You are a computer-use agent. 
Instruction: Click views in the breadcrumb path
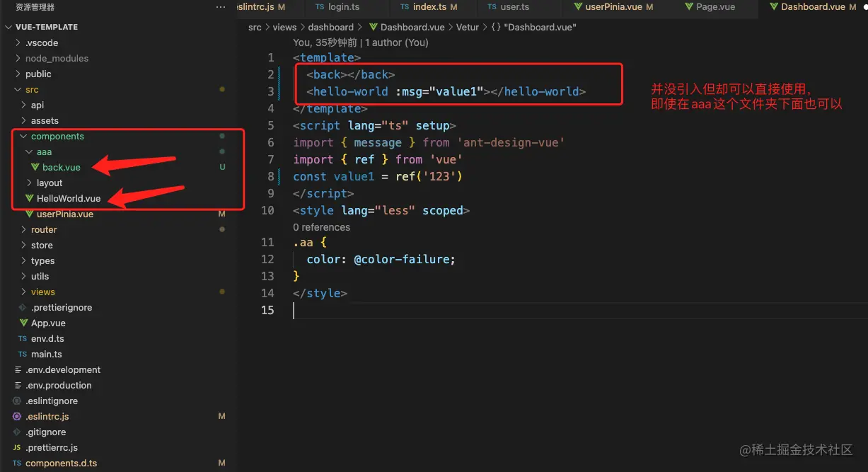285,27
